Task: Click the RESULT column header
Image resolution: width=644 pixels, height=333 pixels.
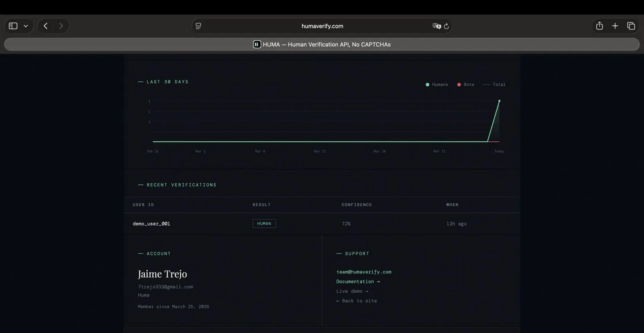Action: pos(262,205)
